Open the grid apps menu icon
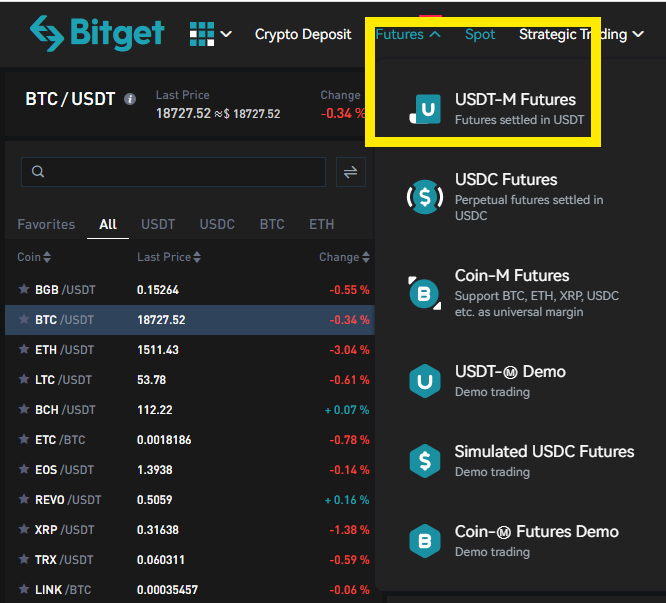 202,34
